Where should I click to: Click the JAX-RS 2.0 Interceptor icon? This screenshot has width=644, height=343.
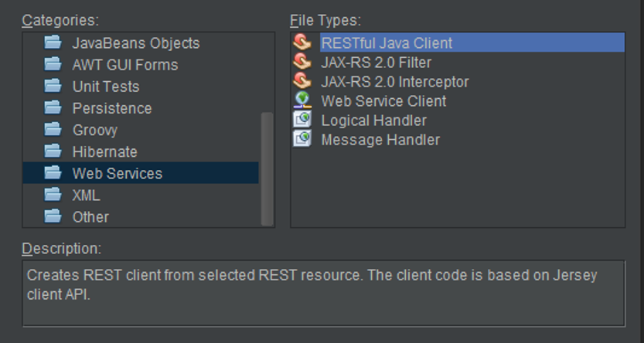(x=302, y=81)
